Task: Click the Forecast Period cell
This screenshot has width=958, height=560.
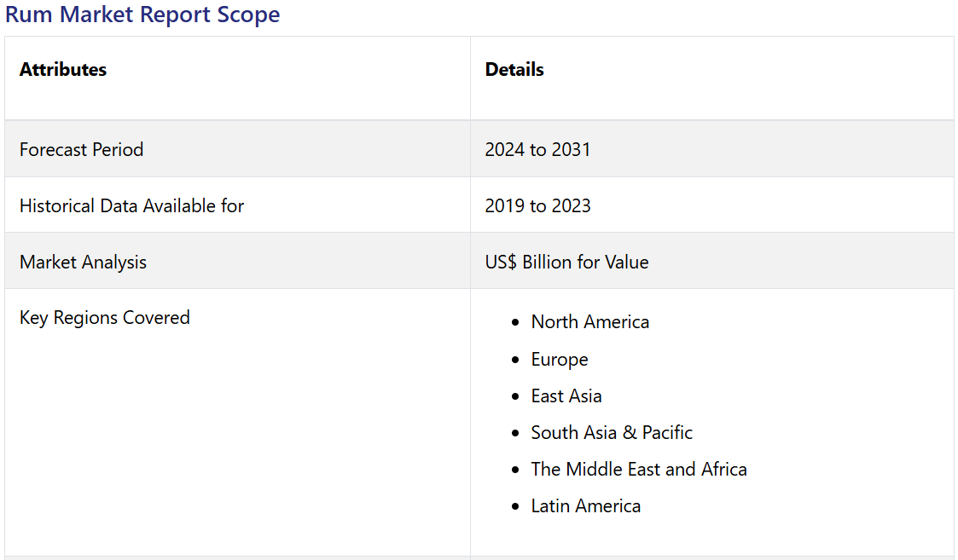Action: [81, 149]
